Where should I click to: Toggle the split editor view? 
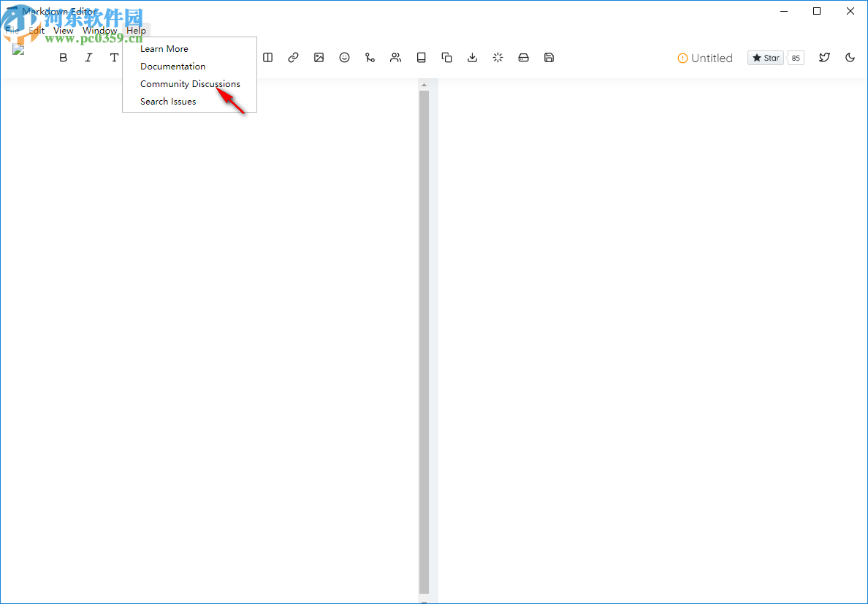tap(267, 57)
